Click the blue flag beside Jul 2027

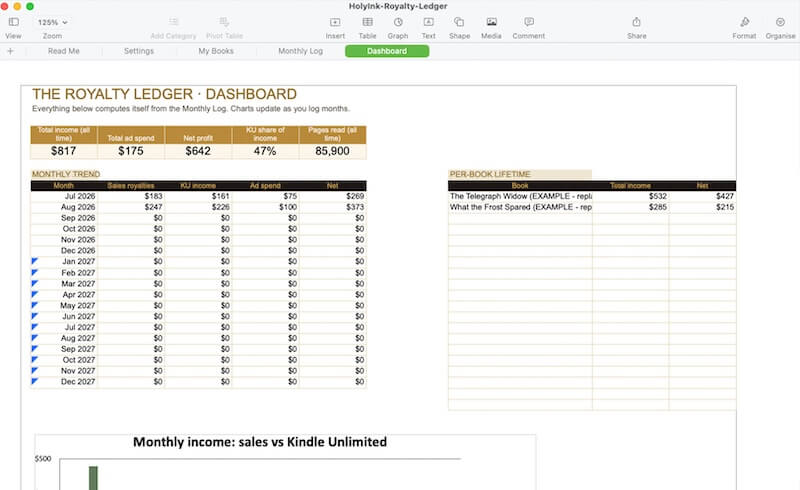pyautogui.click(x=35, y=327)
